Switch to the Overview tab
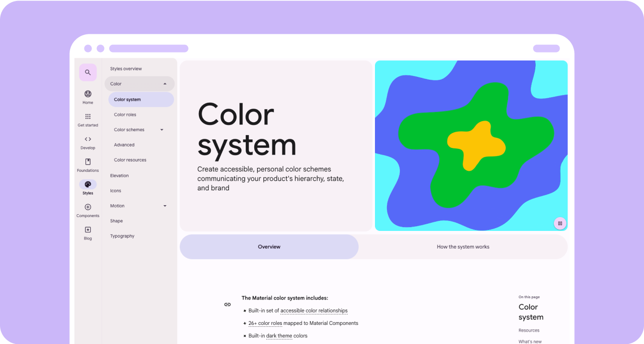This screenshot has width=644, height=344. point(269,247)
